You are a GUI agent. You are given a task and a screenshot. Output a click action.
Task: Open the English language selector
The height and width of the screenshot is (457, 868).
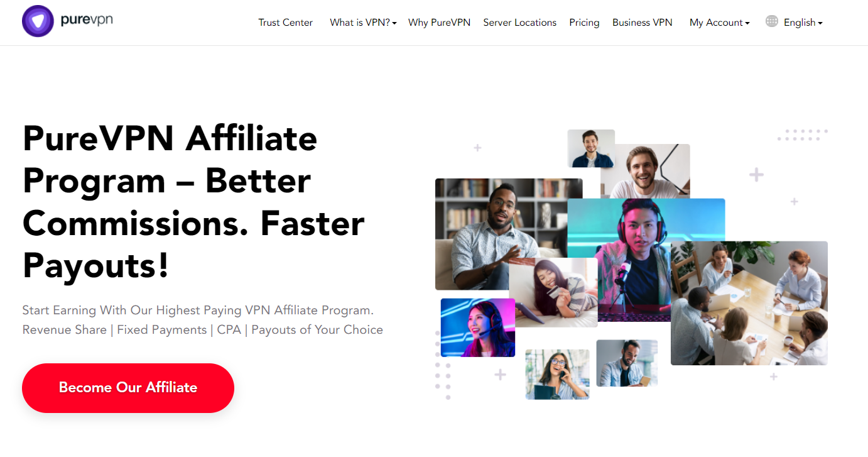coord(803,23)
